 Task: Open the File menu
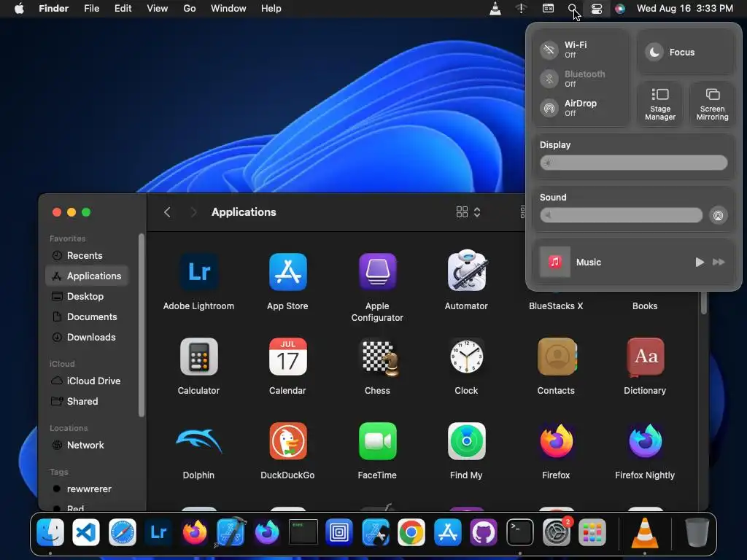[91, 9]
